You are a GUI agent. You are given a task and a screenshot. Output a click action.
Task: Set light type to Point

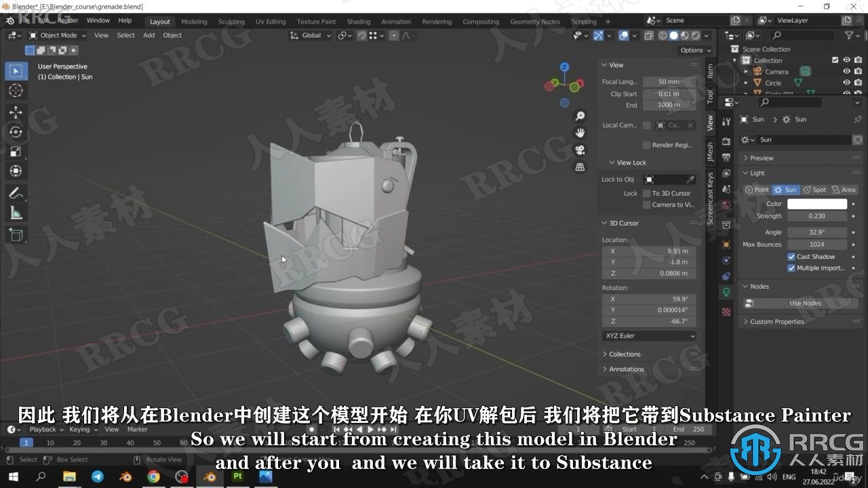tap(757, 190)
